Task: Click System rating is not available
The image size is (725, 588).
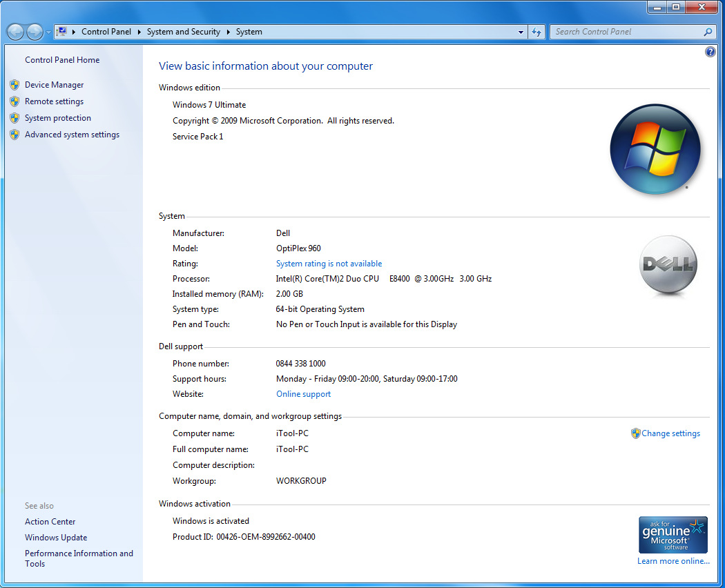Action: (x=329, y=264)
